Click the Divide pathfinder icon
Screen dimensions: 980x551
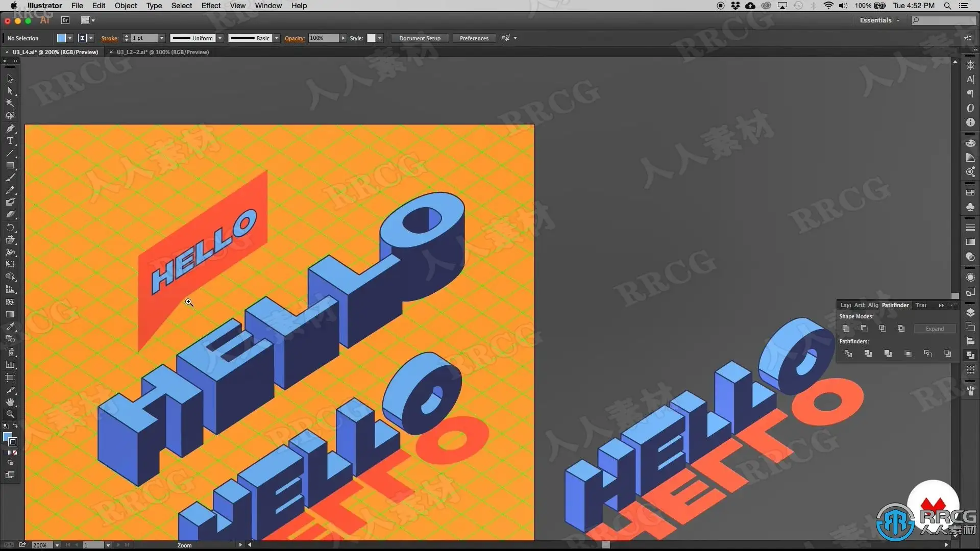(x=848, y=354)
